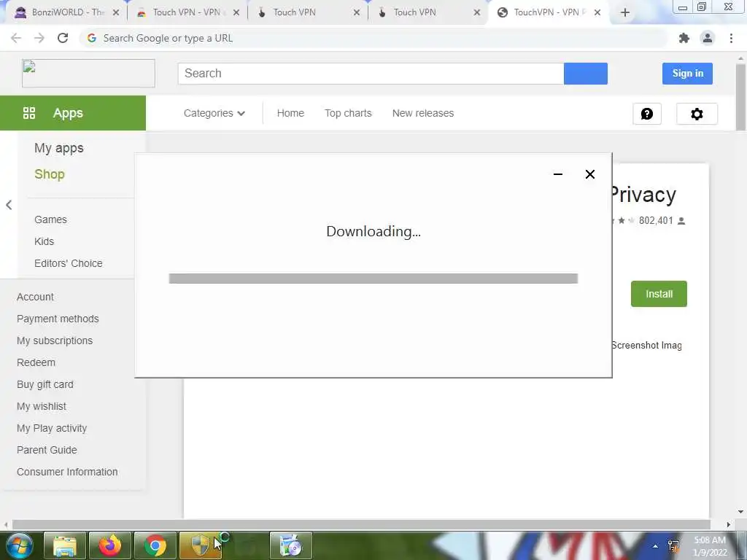Click the browser forward arrow

click(39, 38)
